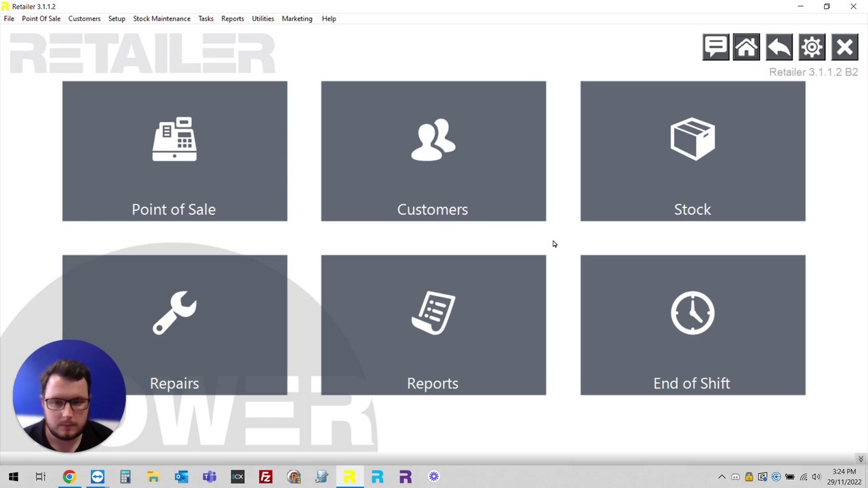The image size is (868, 488).
Task: Click the blue R taskbar icon
Action: (377, 476)
